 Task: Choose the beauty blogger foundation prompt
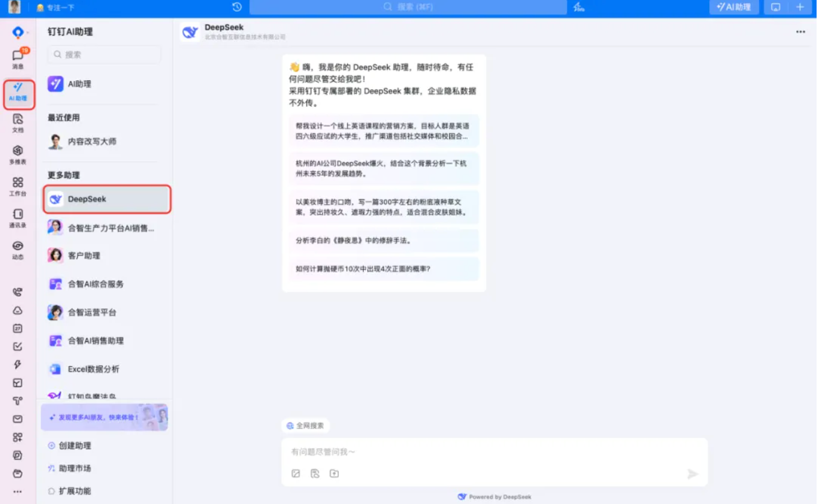384,207
